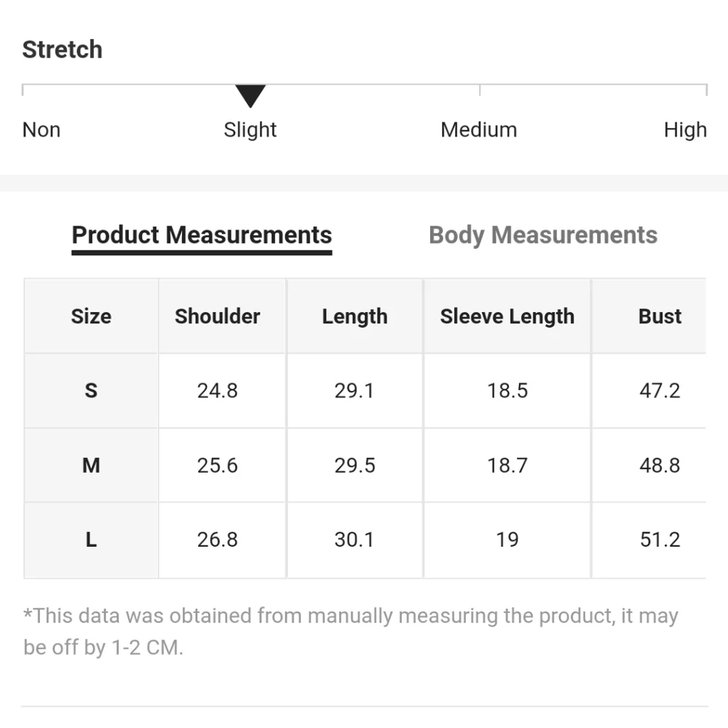
Task: Click the Slight stretch label
Action: (250, 130)
